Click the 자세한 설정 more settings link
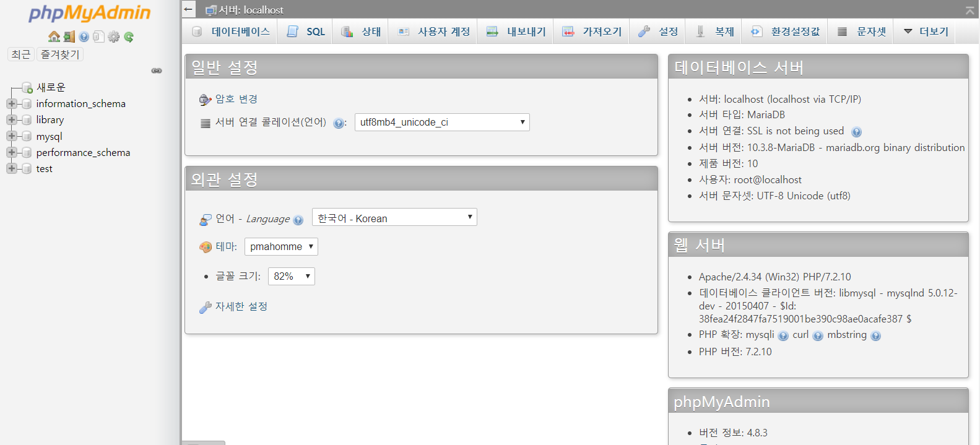This screenshot has width=980, height=445. (x=241, y=306)
